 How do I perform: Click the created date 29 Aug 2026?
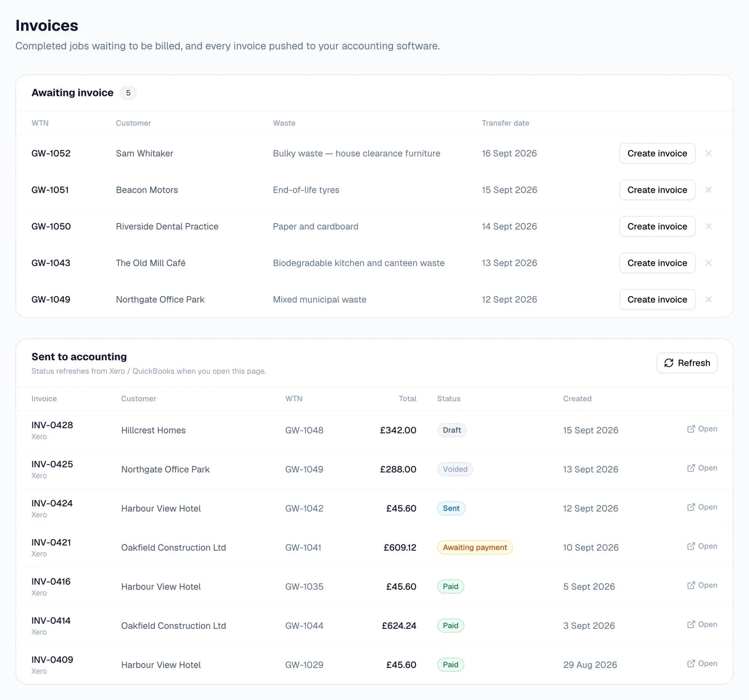point(590,665)
